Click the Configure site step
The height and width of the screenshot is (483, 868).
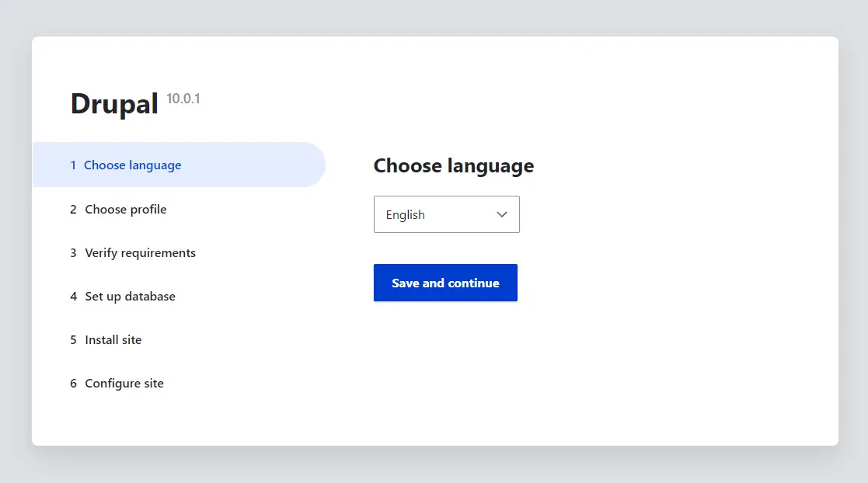point(124,384)
